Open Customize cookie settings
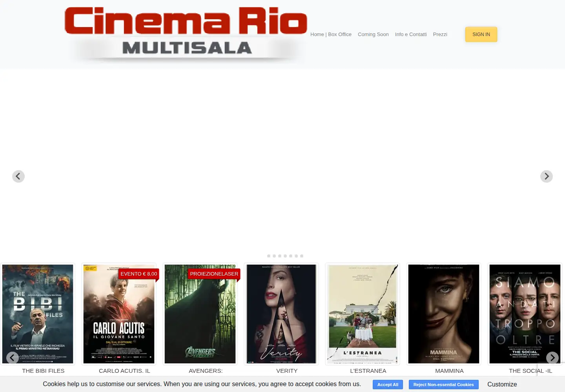Image resolution: width=565 pixels, height=392 pixels. pyautogui.click(x=502, y=385)
